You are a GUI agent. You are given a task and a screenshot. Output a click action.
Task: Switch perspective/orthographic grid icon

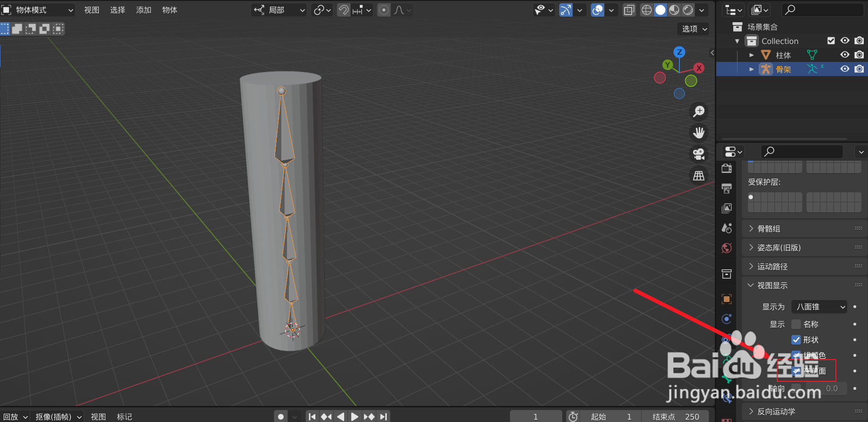699,176
